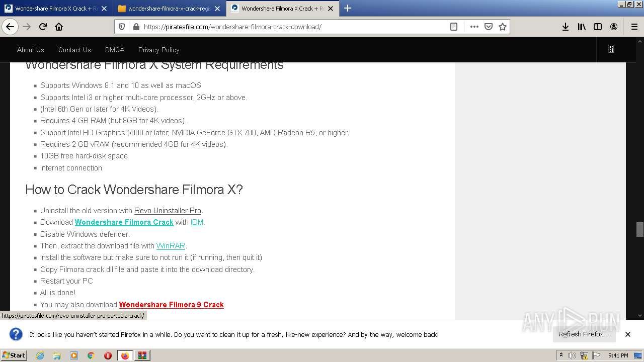The height and width of the screenshot is (362, 644).
Task: Open the Contact Us page
Action: [x=74, y=50]
